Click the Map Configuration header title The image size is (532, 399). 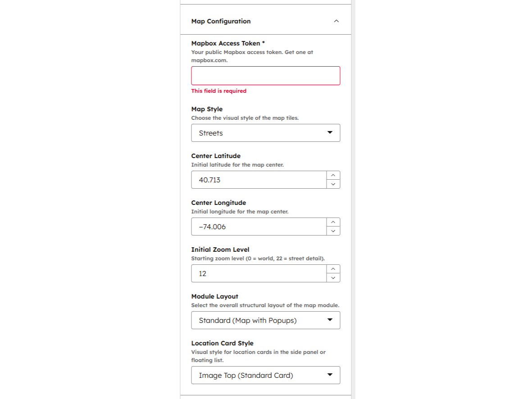[x=221, y=21]
